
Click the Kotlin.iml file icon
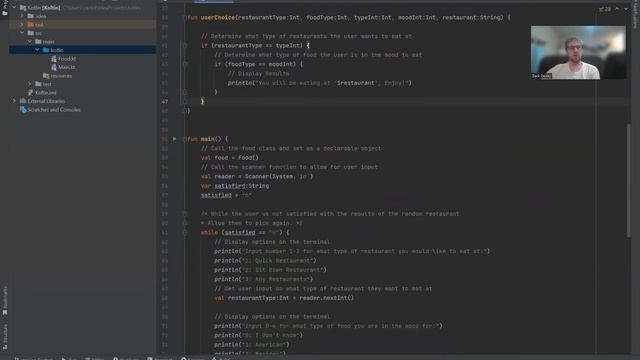click(x=31, y=93)
